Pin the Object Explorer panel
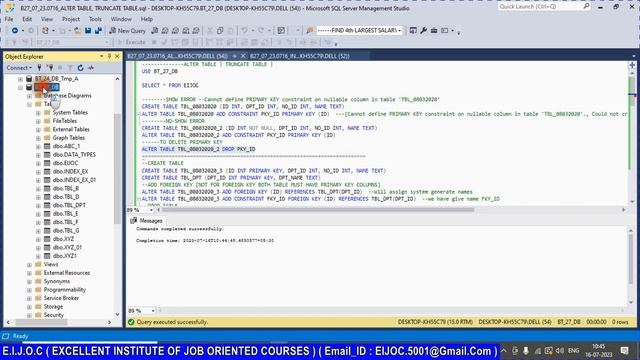Screen dimensions: 640x360 click(x=109, y=56)
